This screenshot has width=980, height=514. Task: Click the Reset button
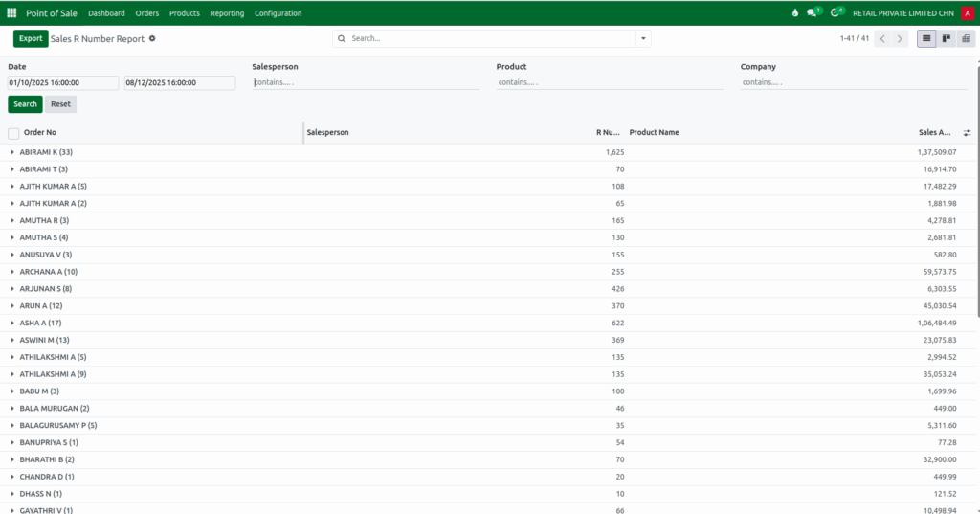[x=60, y=104]
